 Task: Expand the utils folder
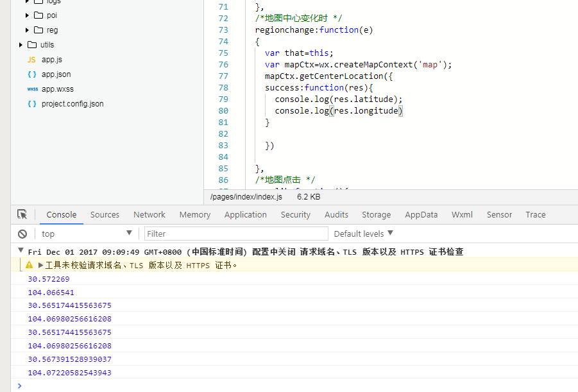click(x=22, y=45)
